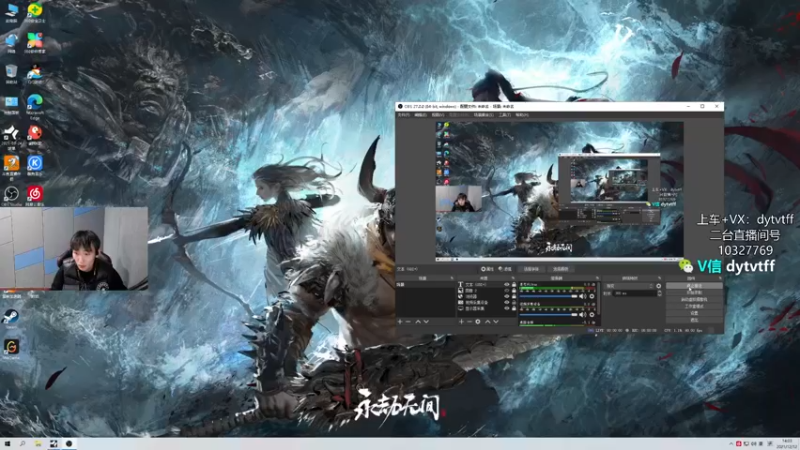Lock the Text (GDI+) source
Image resolution: width=800 pixels, height=450 pixels.
point(514,285)
